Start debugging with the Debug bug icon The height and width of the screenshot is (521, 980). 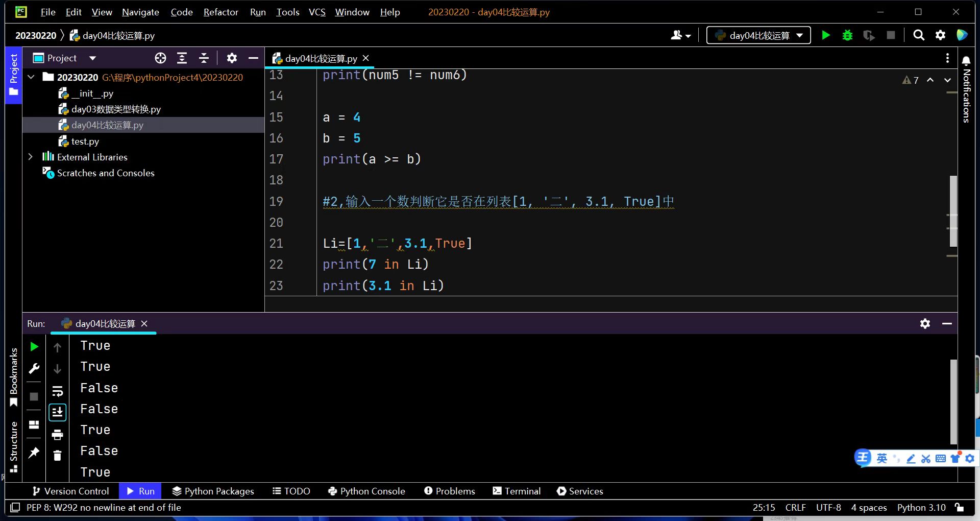tap(847, 35)
